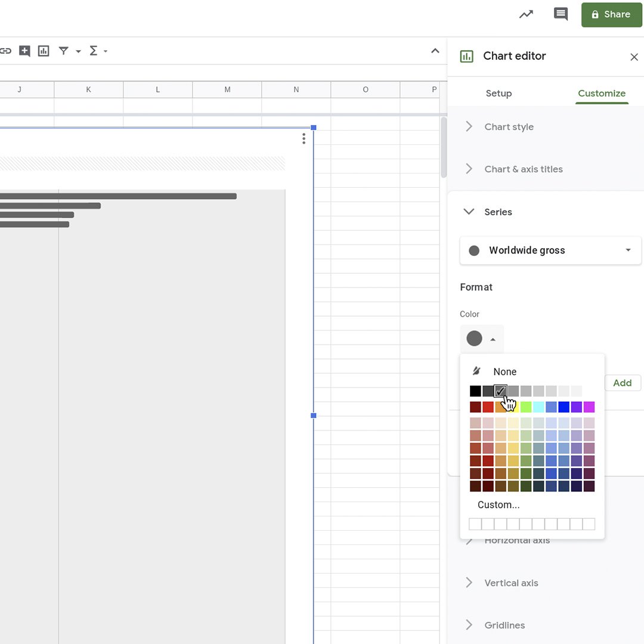
Task: Open the chart three-dot options menu
Action: click(304, 138)
